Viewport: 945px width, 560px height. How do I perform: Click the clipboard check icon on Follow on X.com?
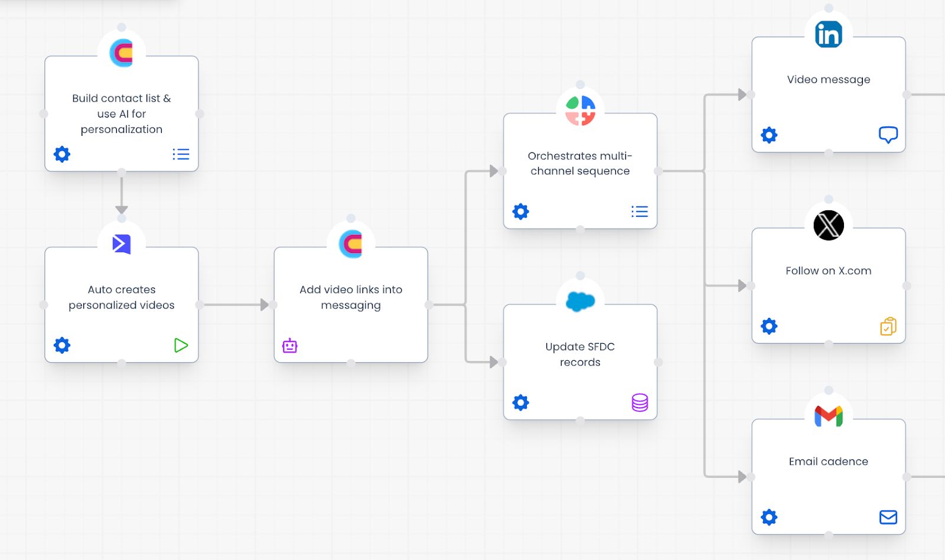888,326
